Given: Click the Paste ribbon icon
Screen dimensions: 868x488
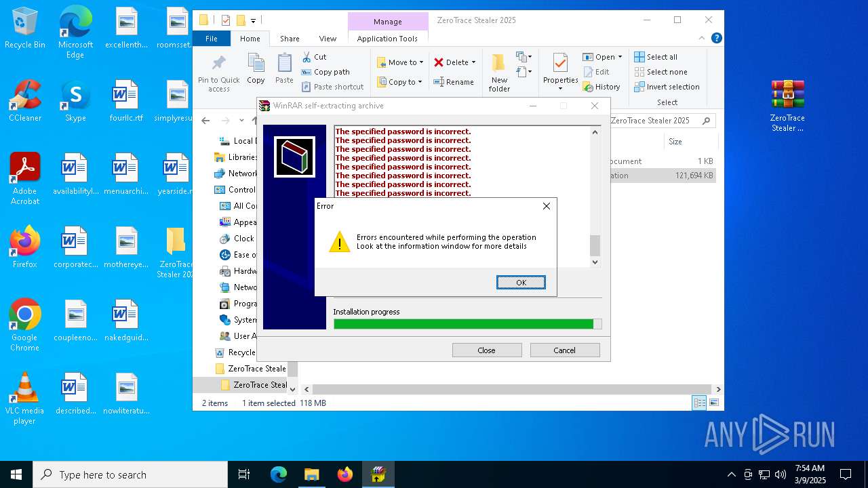Looking at the screenshot, I should pyautogui.click(x=284, y=69).
